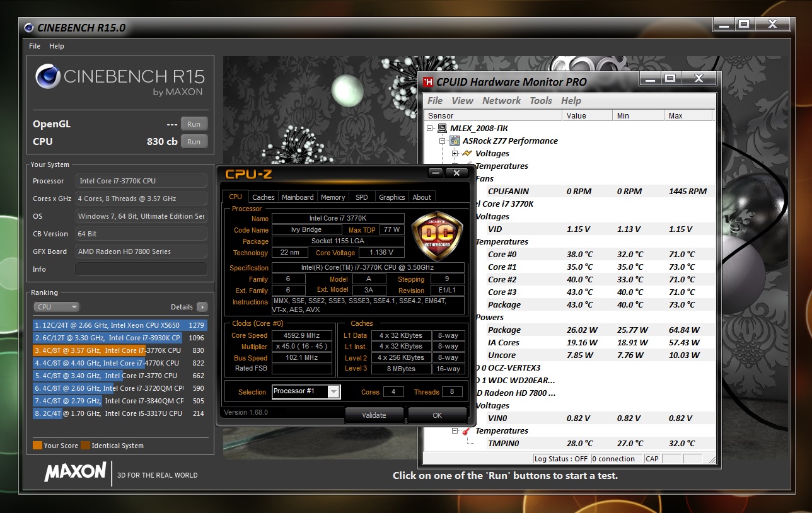
Task: Switch to the About tab in CPU-Z
Action: pos(422,197)
